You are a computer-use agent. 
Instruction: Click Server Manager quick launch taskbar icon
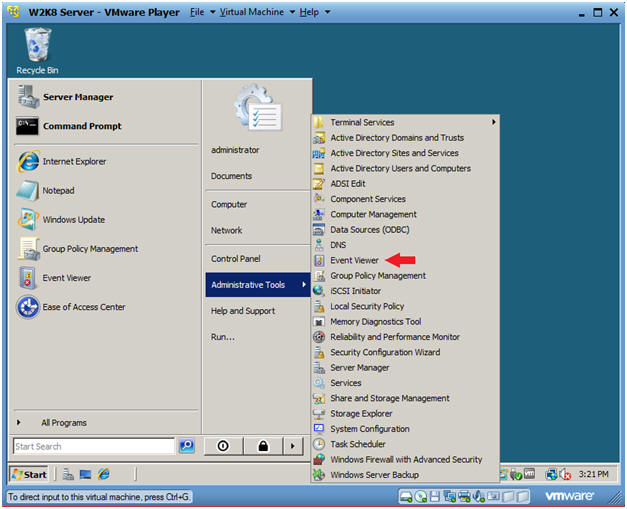[68, 474]
